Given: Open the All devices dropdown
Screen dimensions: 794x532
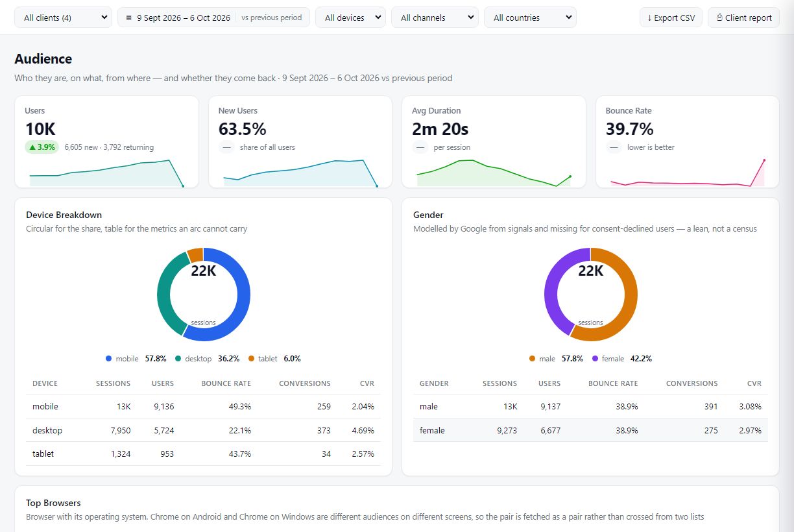Looking at the screenshot, I should pyautogui.click(x=350, y=18).
